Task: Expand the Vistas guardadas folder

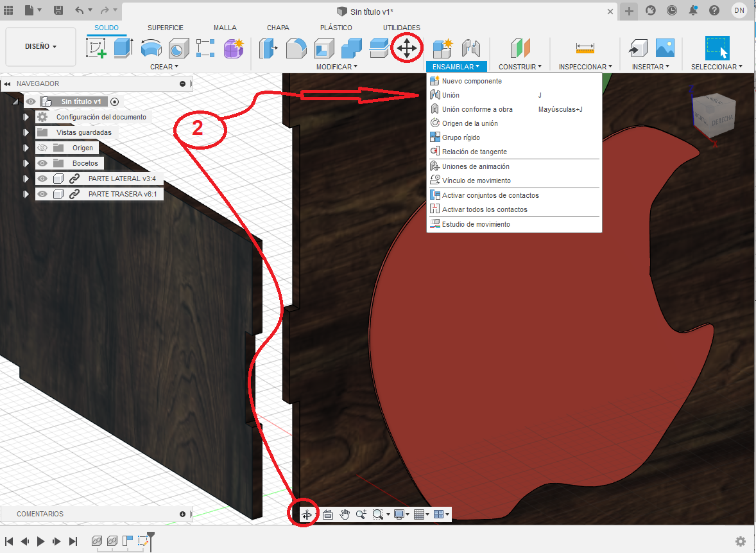Action: 26,132
